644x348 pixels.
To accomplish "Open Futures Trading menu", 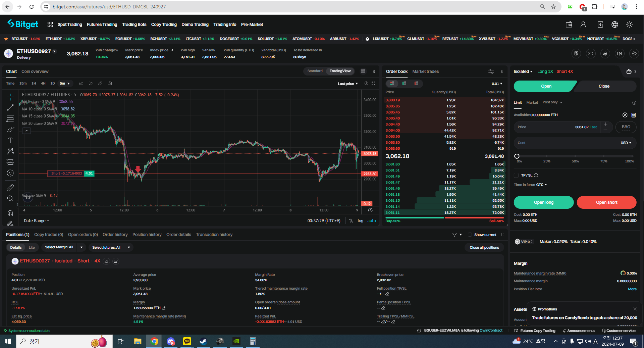I will [x=102, y=24].
